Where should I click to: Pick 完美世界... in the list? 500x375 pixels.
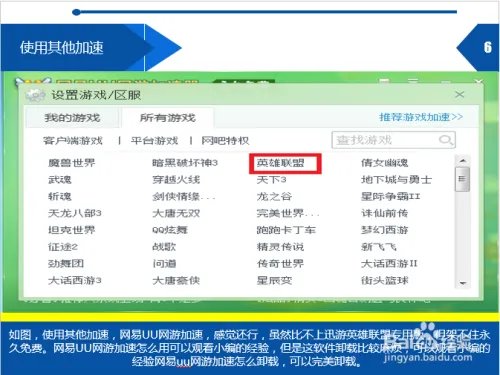288,213
